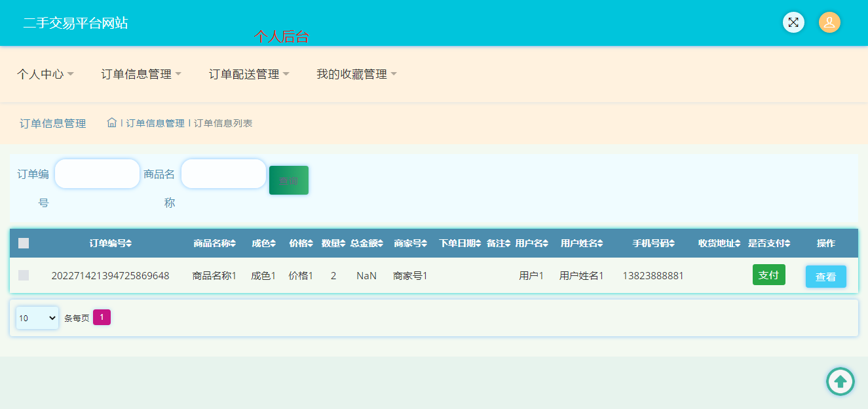Sort table by 下单日期 sort arrows
Viewport: 868px width, 409px height.
(x=479, y=243)
